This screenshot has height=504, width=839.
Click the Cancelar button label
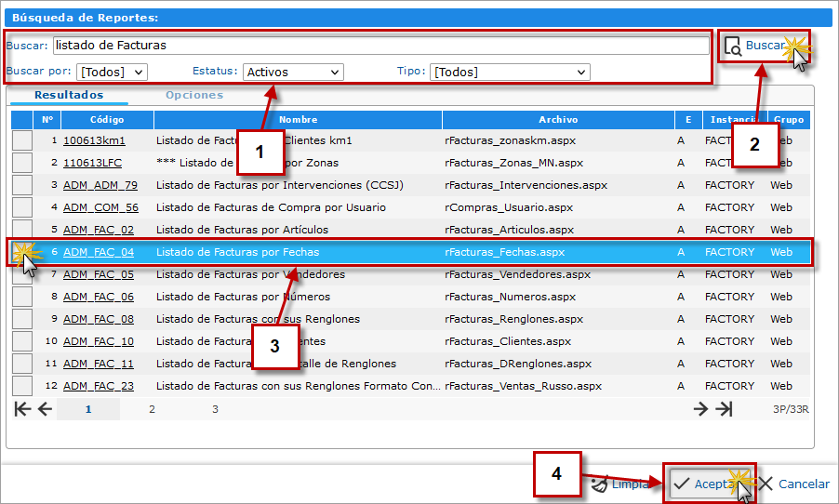(804, 484)
